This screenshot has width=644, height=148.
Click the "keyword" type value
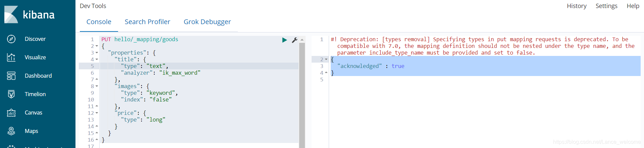pos(160,93)
